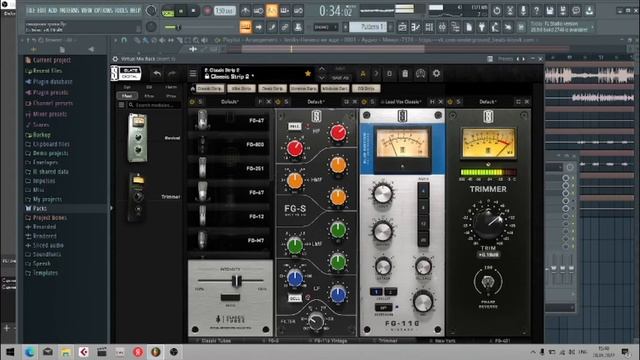Expand Plugin database folder

point(52,82)
